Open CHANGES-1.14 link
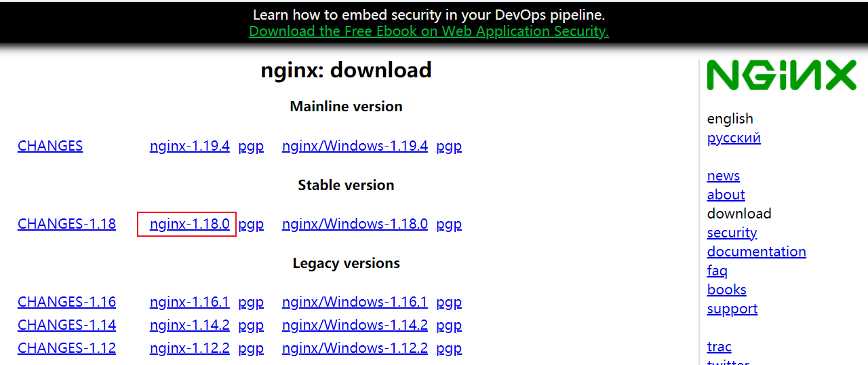 click(66, 325)
